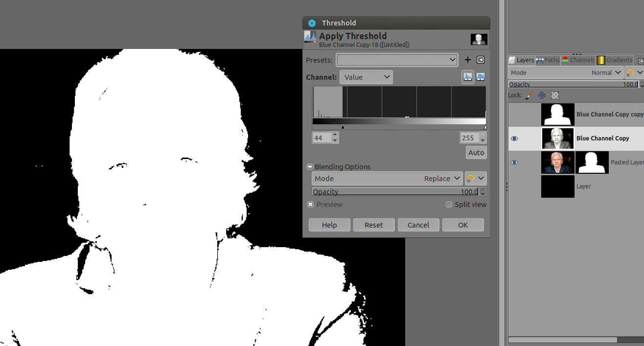The image size is (644, 346).
Task: Open the Channel Value dropdown
Action: (366, 77)
